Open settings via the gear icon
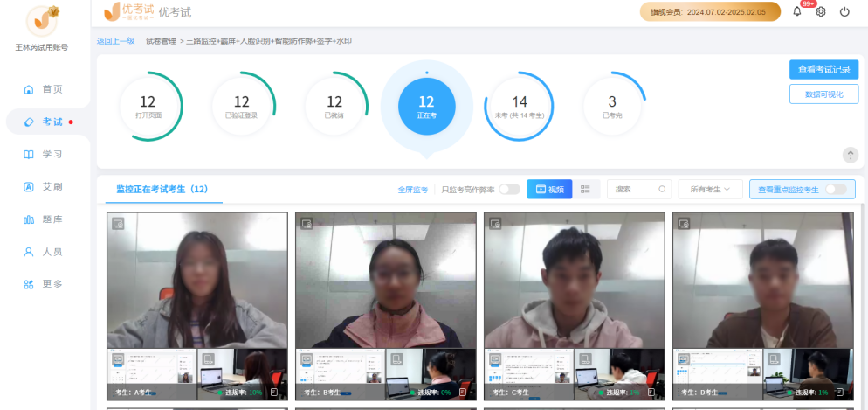The width and height of the screenshot is (868, 410). click(820, 12)
